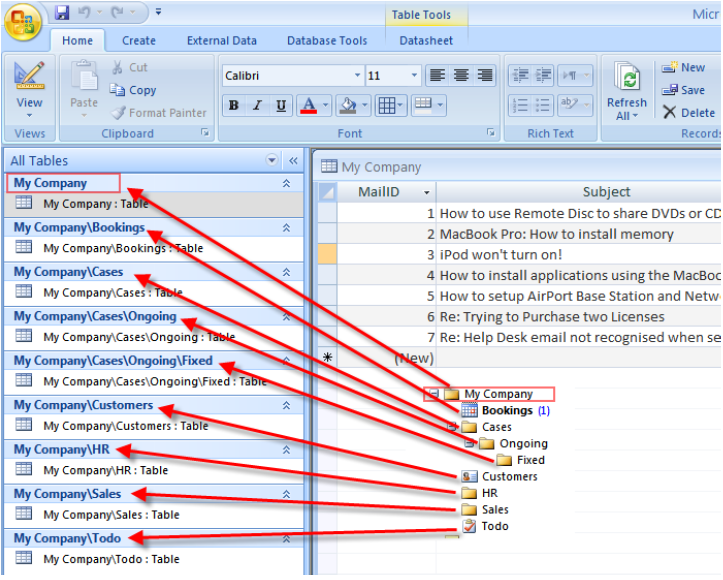Open the gridlines options button

(387, 106)
